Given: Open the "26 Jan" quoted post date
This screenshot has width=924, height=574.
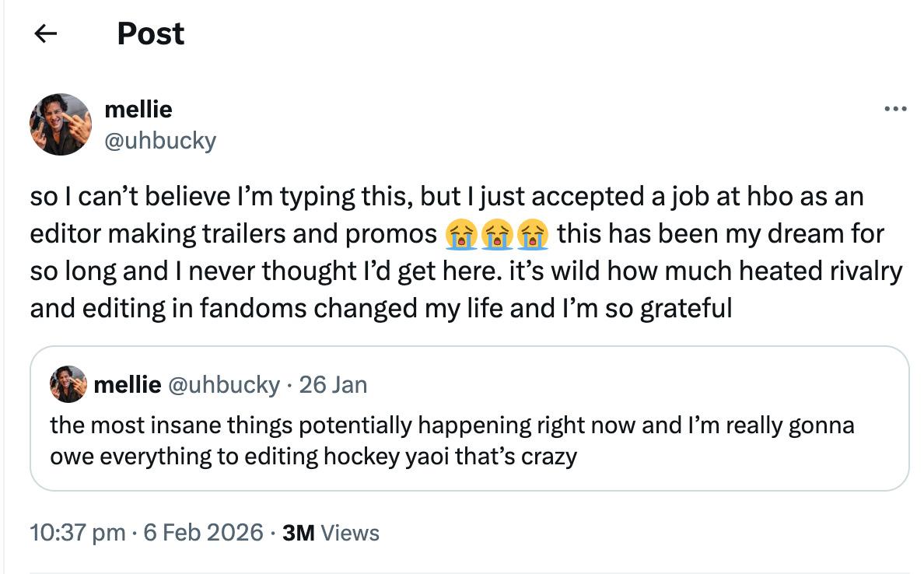Looking at the screenshot, I should (x=333, y=384).
